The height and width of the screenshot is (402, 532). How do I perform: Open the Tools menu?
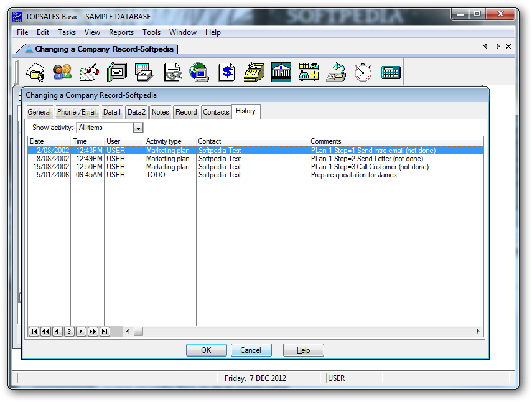151,32
